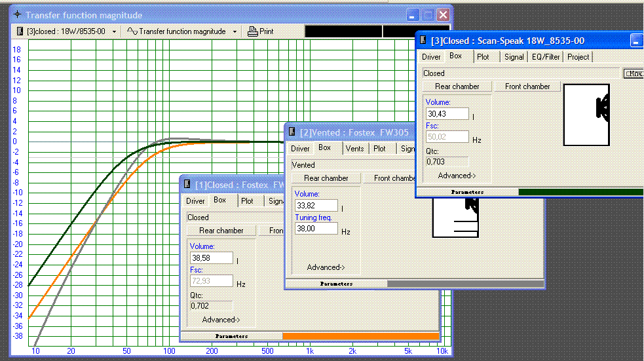
Task: Click Parameters label in [1]Closed Fostex window
Action: coord(232,336)
